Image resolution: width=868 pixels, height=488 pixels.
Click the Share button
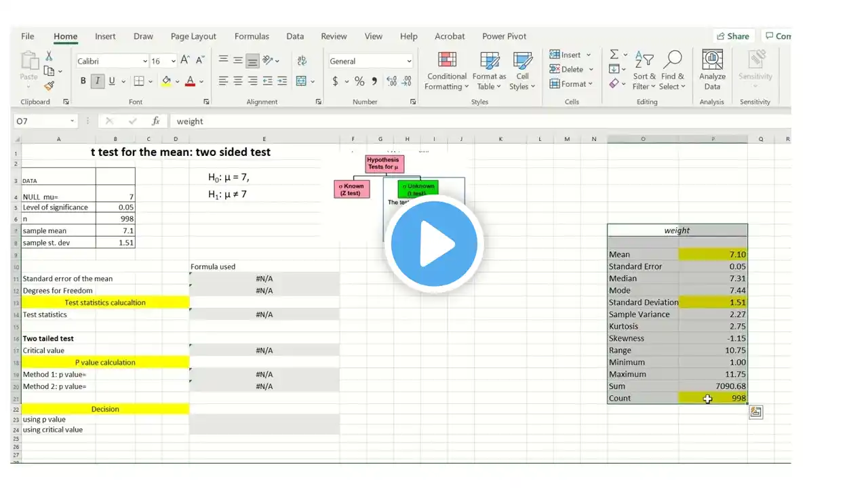pos(733,37)
